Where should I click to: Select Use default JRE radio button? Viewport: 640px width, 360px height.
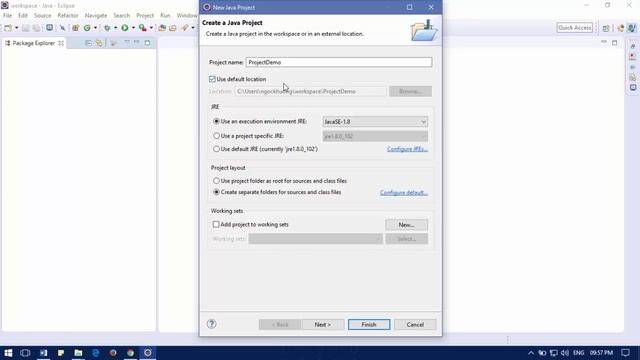(x=216, y=149)
